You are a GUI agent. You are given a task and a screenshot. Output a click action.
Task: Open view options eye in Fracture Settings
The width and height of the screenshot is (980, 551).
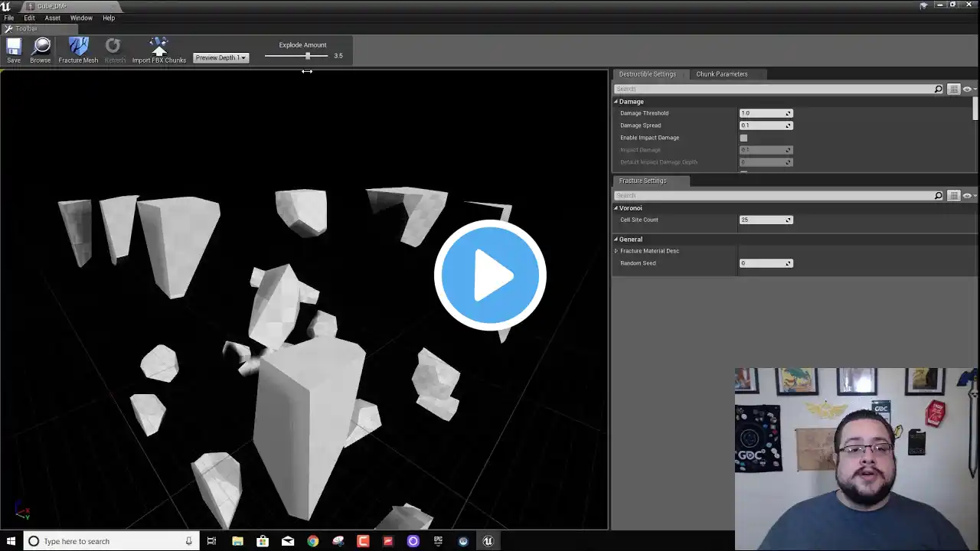pyautogui.click(x=968, y=196)
